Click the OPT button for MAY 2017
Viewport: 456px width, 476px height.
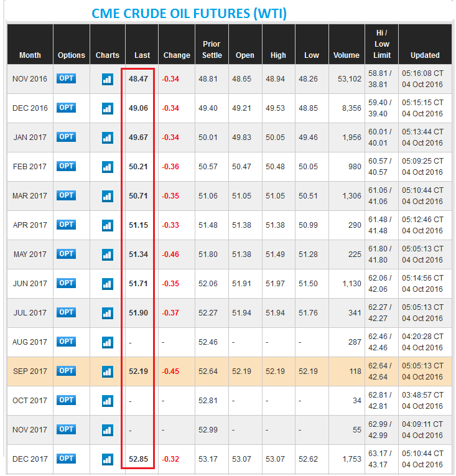click(x=66, y=254)
